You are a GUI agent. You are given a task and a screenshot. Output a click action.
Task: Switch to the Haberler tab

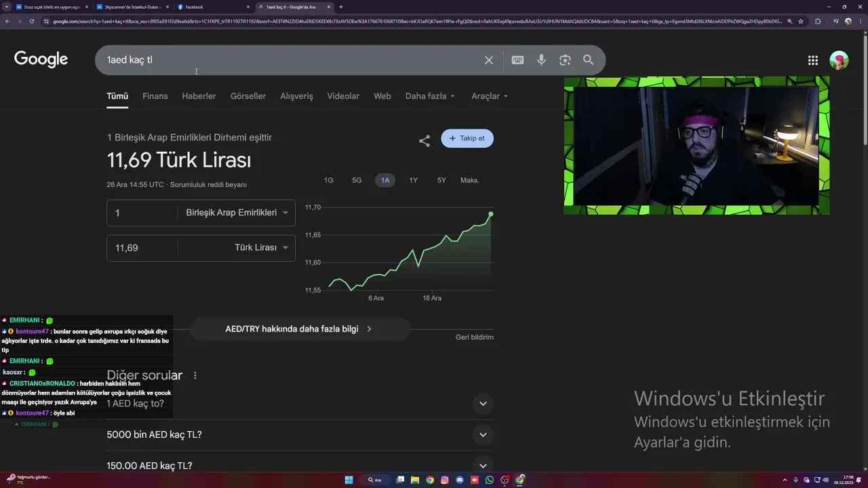pyautogui.click(x=199, y=96)
